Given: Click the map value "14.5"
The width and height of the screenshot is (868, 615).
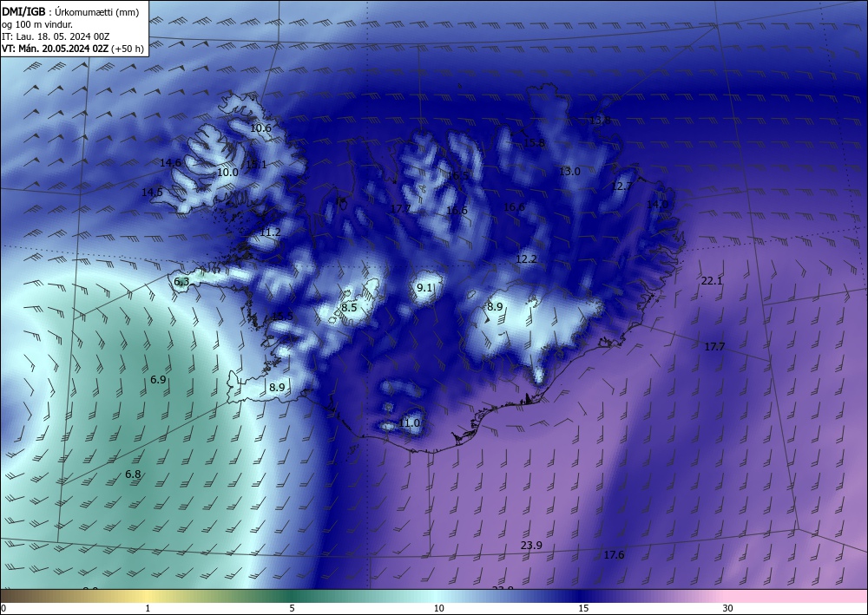Looking at the screenshot, I should [152, 193].
